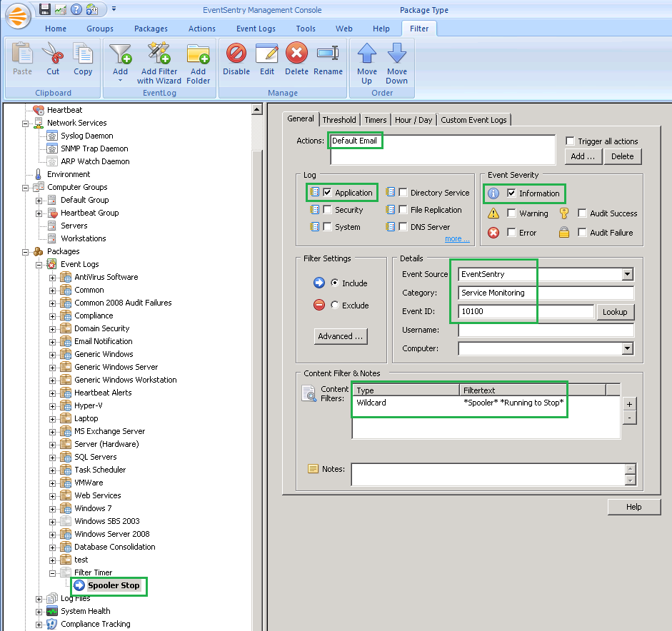Enable Trigger all actions checkbox
Screen dimensions: 672x631
click(x=570, y=141)
